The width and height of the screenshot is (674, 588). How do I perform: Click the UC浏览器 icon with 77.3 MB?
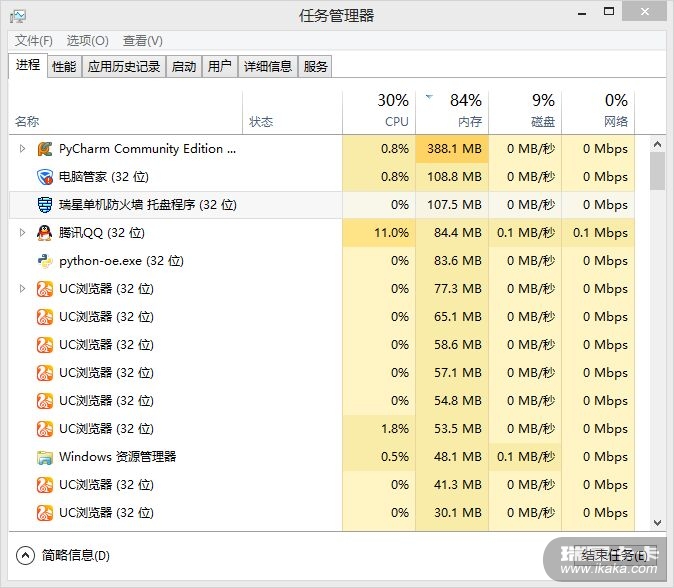tap(45, 289)
